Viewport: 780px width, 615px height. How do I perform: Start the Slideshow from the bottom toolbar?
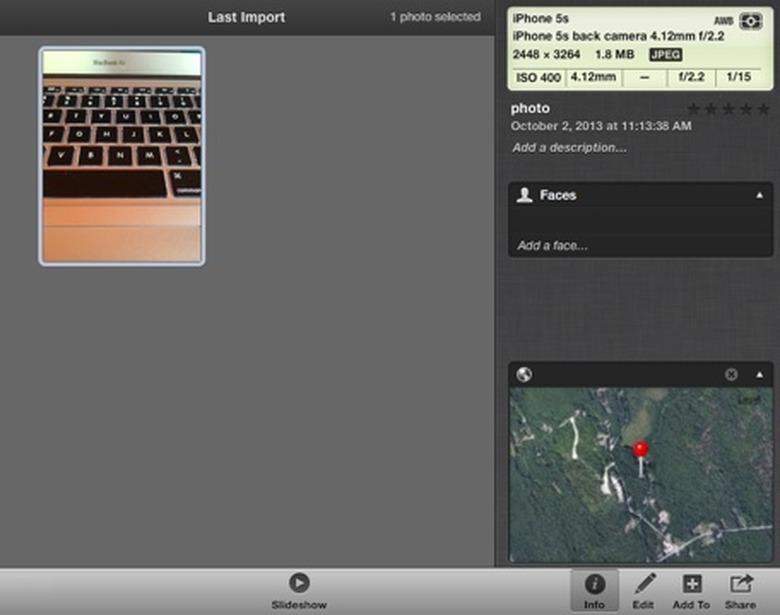point(298,583)
